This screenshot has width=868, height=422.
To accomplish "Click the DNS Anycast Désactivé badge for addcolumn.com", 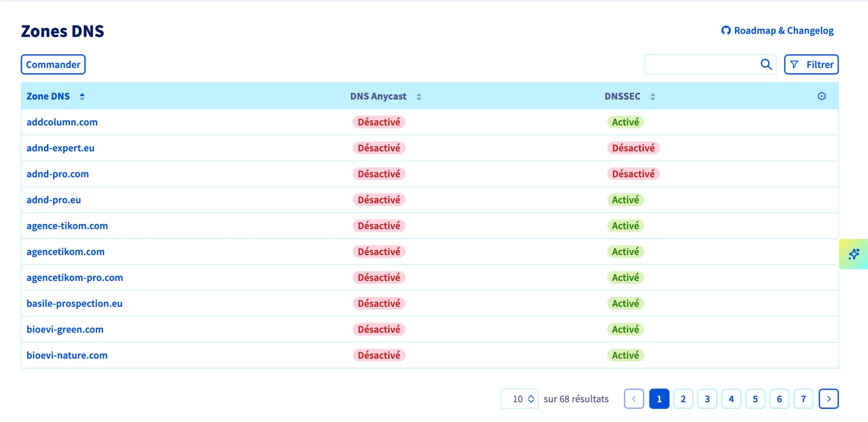I will pos(379,122).
